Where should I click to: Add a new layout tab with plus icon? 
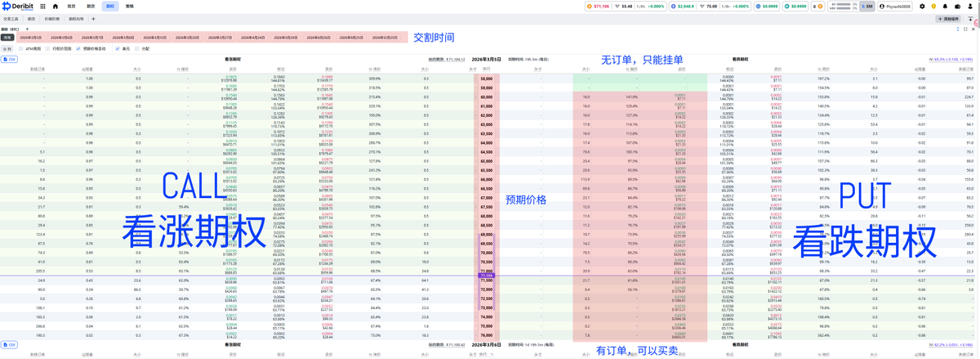pyautogui.click(x=93, y=19)
